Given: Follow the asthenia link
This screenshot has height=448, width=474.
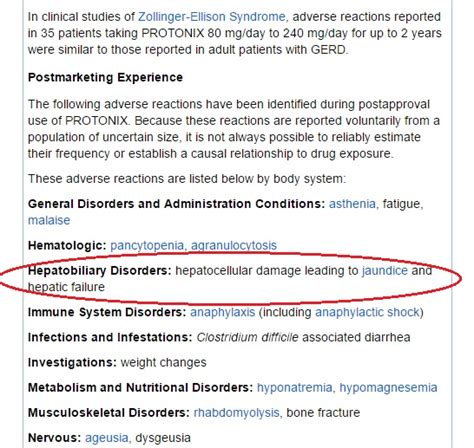Looking at the screenshot, I should coord(354,204).
